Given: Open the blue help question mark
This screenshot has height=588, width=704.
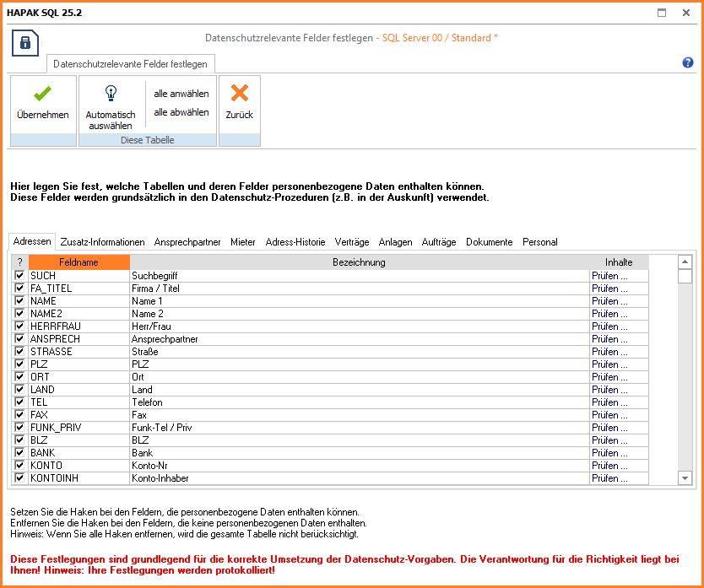Looking at the screenshot, I should pos(687,63).
